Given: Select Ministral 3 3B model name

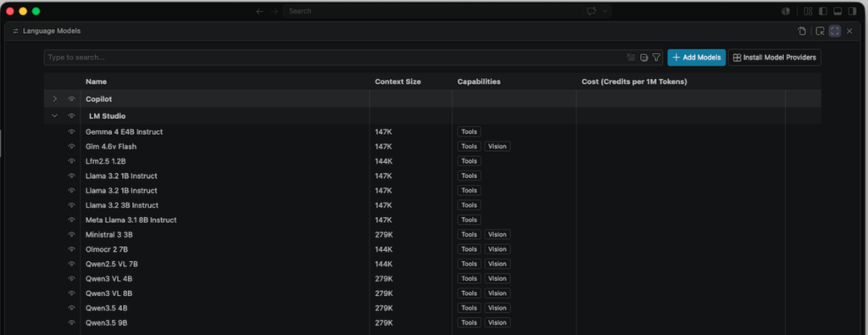Looking at the screenshot, I should (x=109, y=234).
